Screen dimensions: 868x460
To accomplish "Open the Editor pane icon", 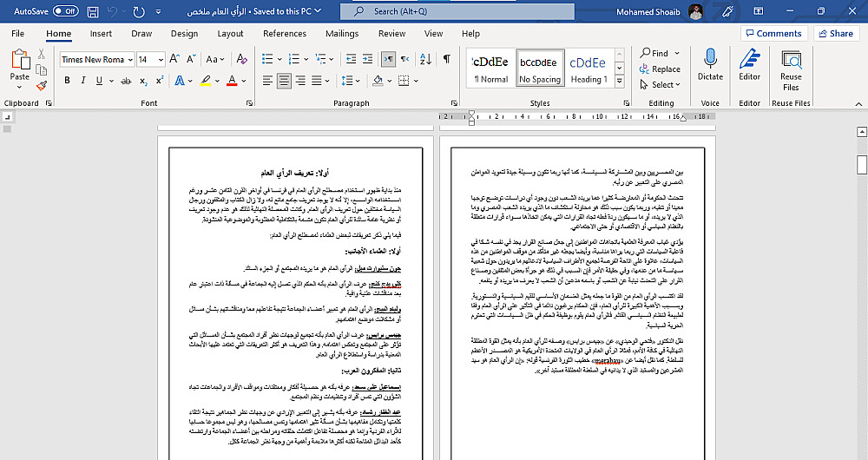I will 750,65.
